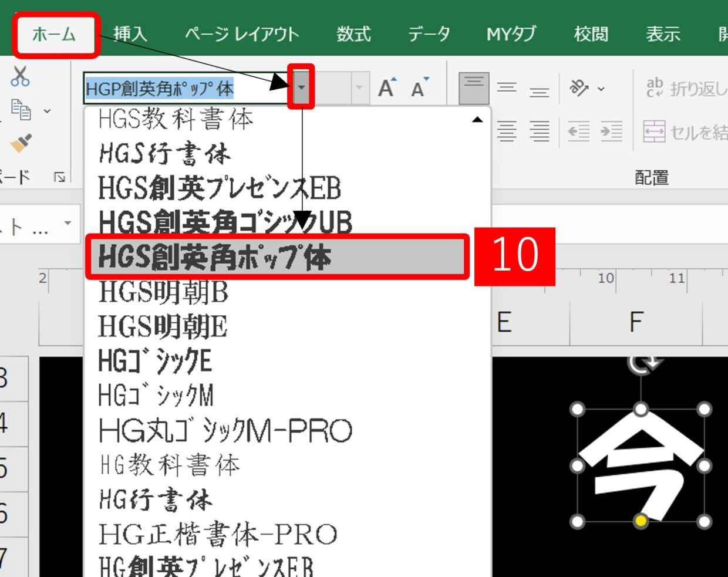The width and height of the screenshot is (728, 577).
Task: Click the empty font size box
Action: (x=332, y=88)
